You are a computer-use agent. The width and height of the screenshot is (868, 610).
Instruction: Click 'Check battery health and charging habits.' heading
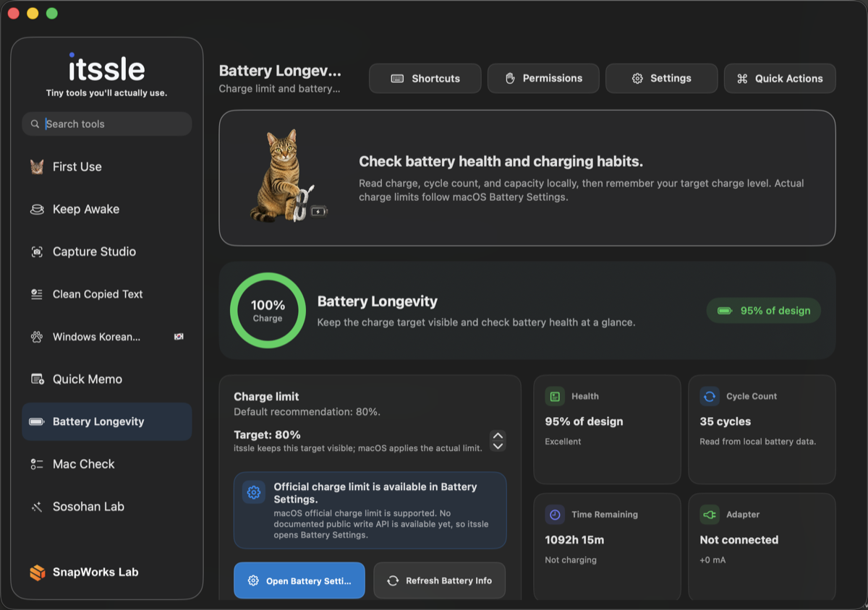click(501, 161)
